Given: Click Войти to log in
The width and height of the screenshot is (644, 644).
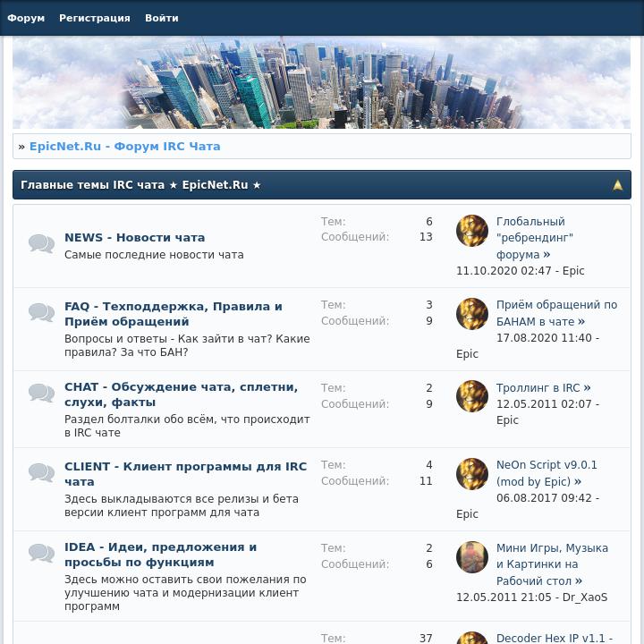Looking at the screenshot, I should tap(161, 18).
